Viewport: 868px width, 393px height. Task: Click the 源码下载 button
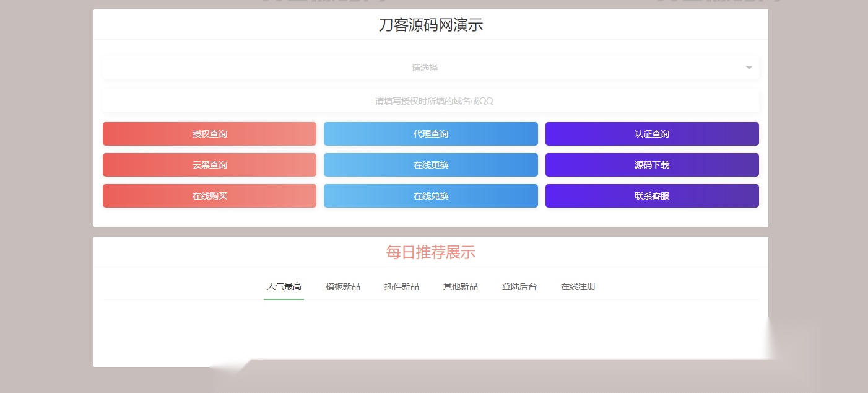coord(652,165)
